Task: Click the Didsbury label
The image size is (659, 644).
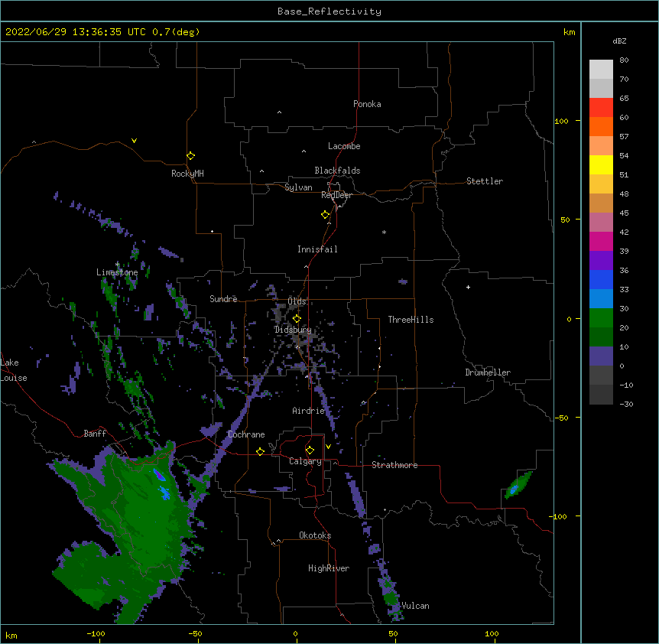Action: [x=293, y=330]
